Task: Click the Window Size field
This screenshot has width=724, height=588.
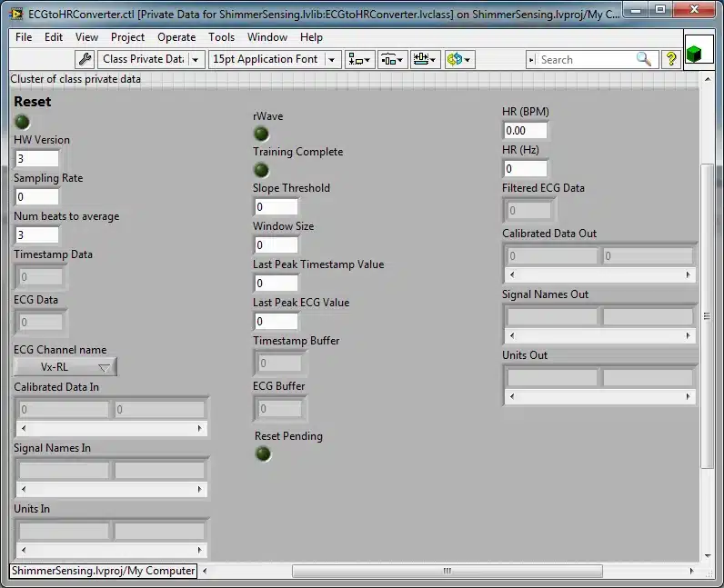Action: [277, 245]
